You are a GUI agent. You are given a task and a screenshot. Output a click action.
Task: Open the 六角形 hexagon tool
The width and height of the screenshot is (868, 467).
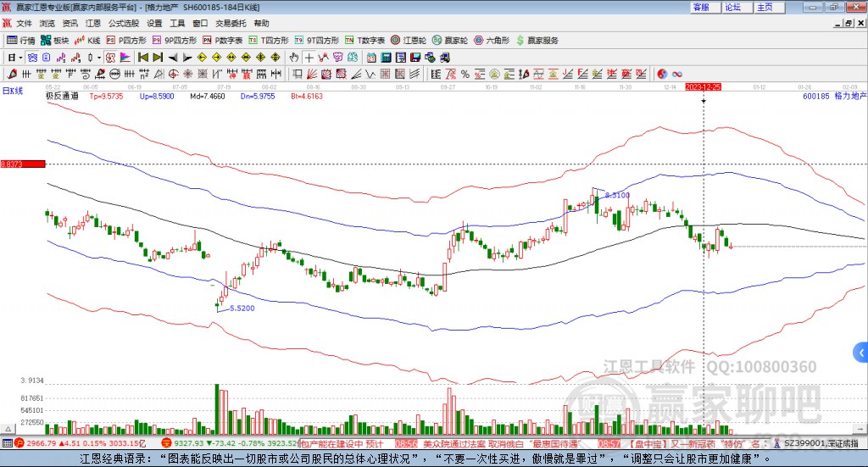492,41
